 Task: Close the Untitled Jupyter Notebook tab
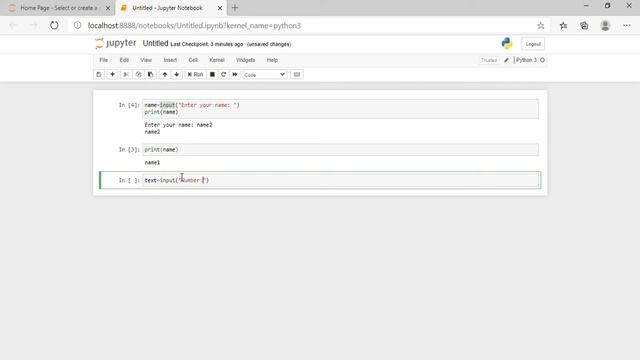[x=220, y=8]
